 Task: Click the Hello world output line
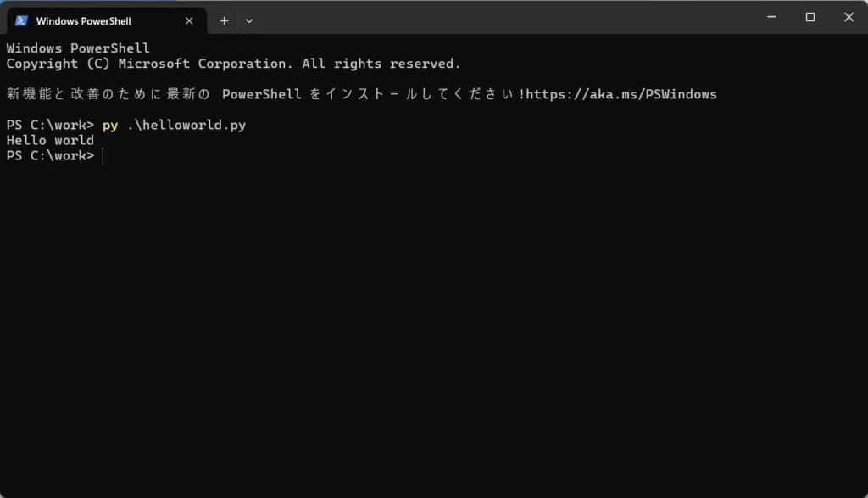(49, 140)
